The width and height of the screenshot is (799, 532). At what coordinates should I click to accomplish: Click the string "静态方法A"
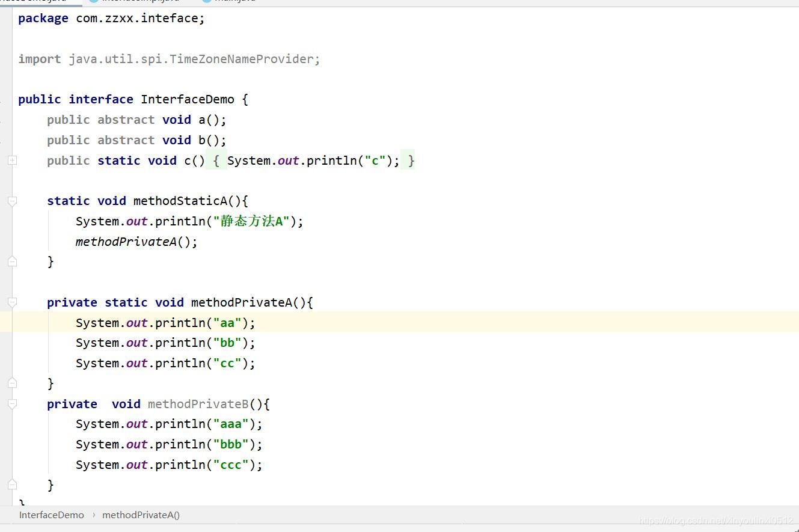252,221
